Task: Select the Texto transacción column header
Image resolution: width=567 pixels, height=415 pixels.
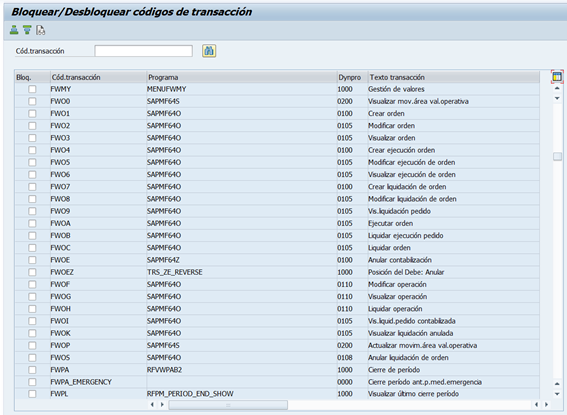Action: tap(453, 77)
